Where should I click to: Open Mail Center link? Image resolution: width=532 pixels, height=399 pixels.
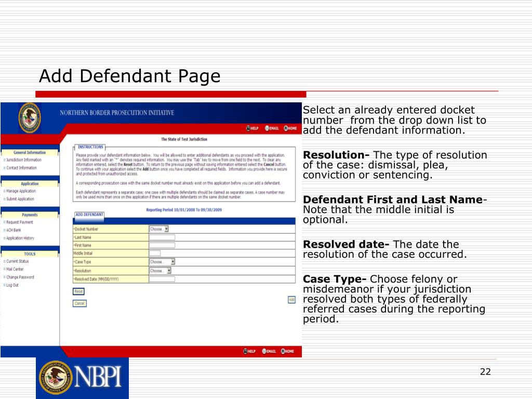(x=15, y=269)
